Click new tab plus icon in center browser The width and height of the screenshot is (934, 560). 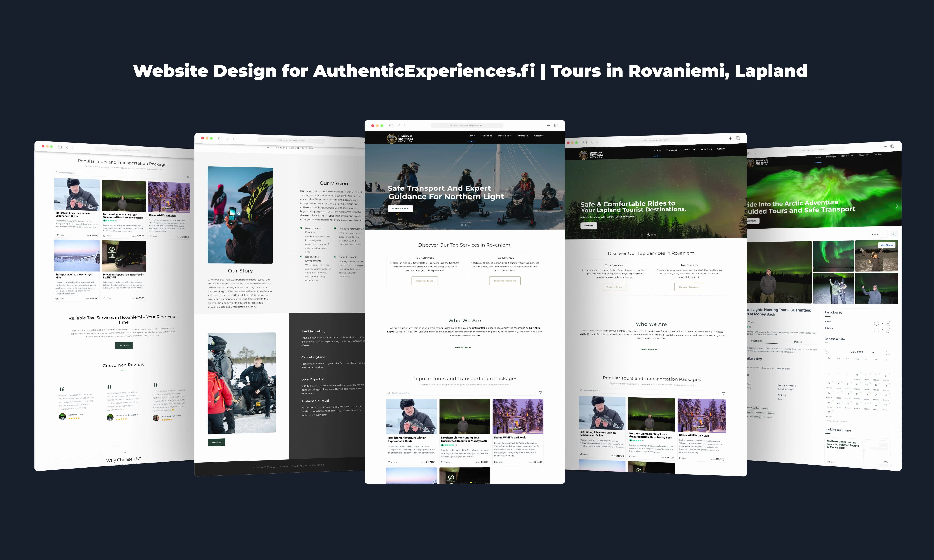(548, 126)
